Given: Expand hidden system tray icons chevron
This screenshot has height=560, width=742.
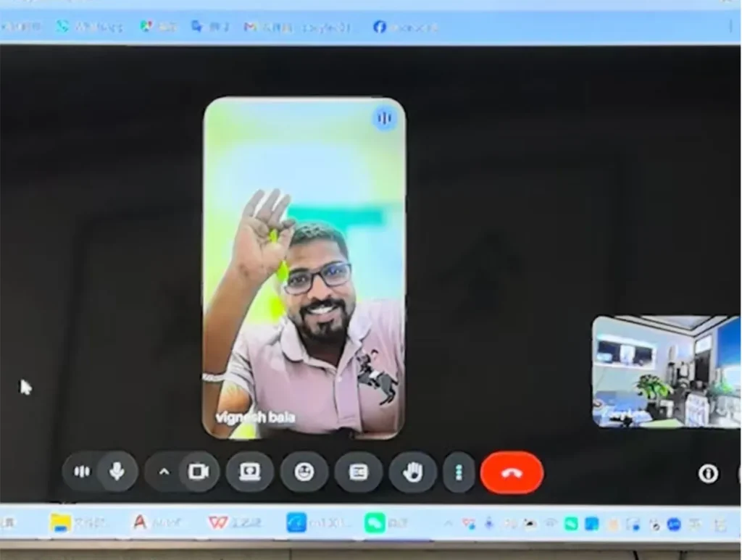Looking at the screenshot, I should [448, 522].
